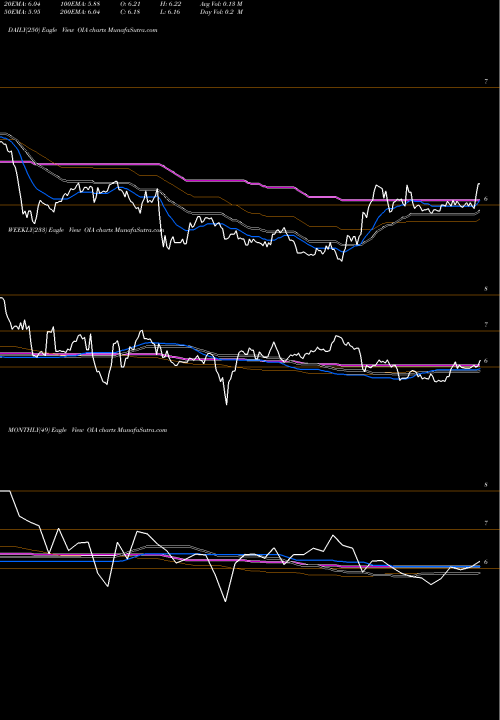Viewport: 500px width, 720px height.
Task: Click the 6 price label on the monthly chart
Action: tap(486, 562)
